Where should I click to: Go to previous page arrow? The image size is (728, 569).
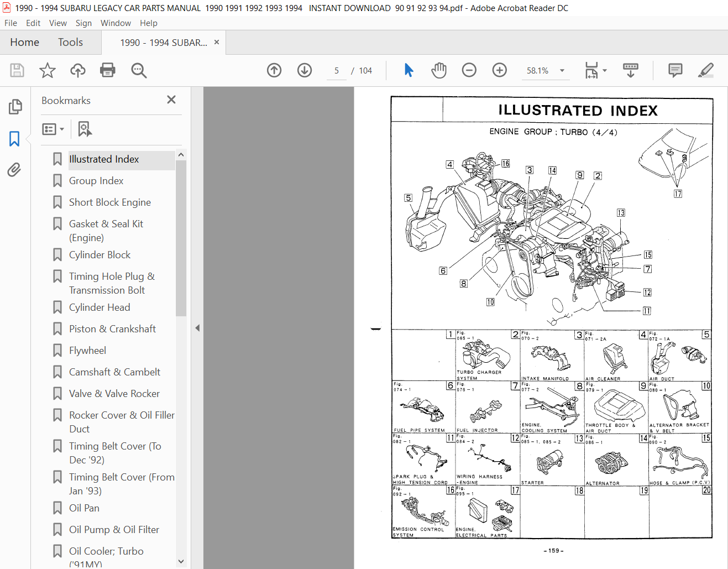(x=274, y=70)
